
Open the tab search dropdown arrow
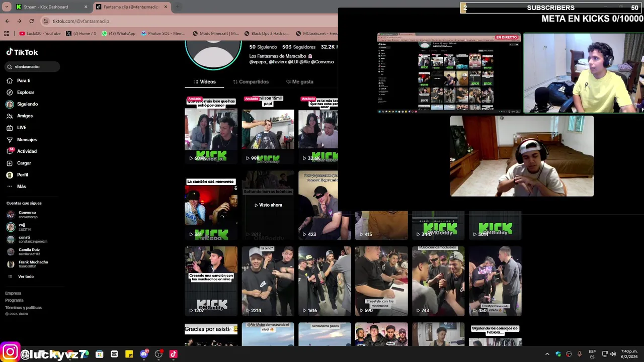[7, 7]
